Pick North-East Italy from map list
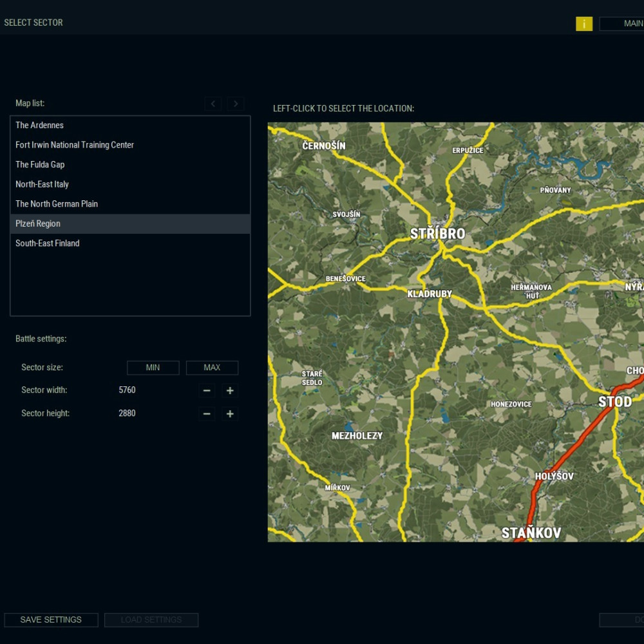 point(42,184)
